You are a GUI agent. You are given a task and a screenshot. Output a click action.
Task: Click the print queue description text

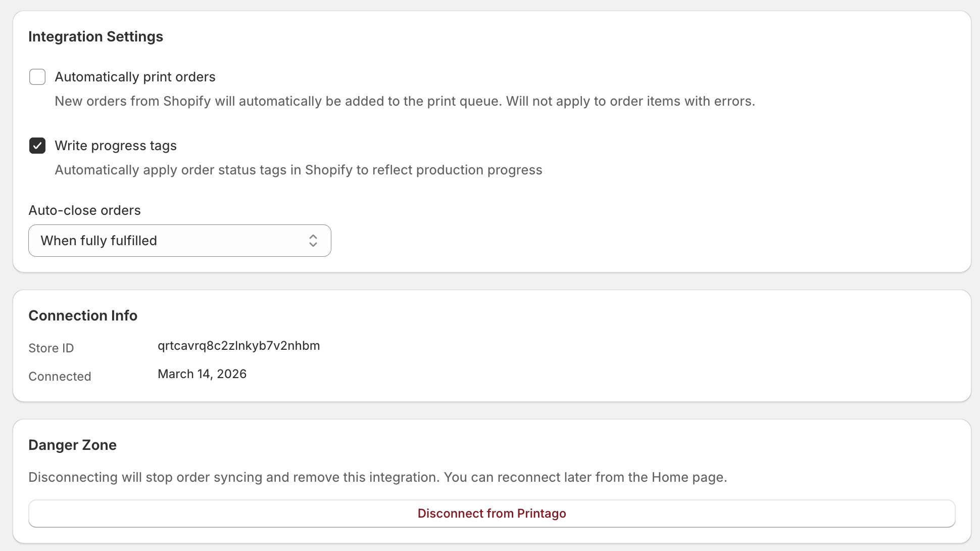tap(404, 101)
